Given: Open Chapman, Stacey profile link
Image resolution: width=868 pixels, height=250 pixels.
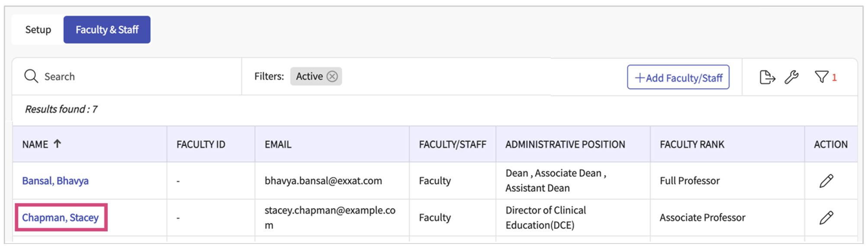Looking at the screenshot, I should (61, 218).
